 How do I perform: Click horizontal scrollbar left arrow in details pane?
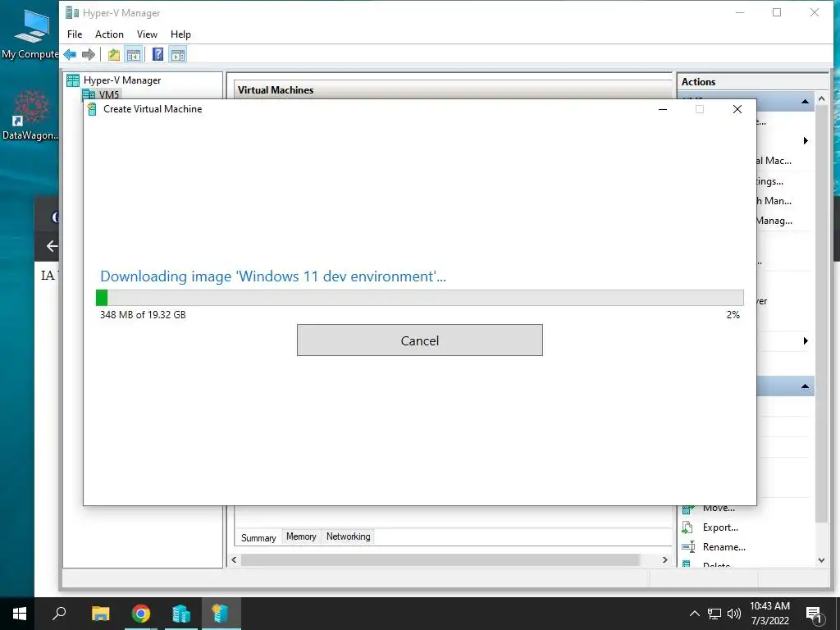[234, 559]
